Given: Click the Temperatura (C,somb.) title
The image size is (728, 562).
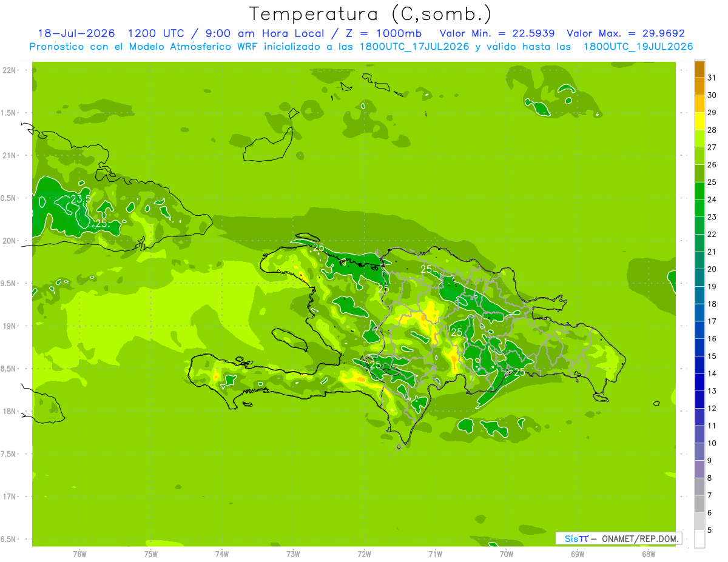Looking at the screenshot, I should coord(370,13).
